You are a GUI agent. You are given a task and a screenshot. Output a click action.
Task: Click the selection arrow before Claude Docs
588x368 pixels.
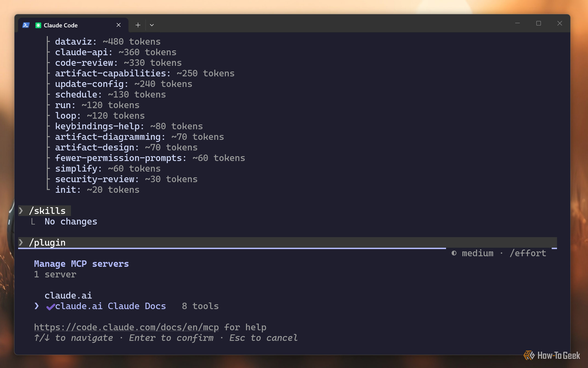[37, 306]
